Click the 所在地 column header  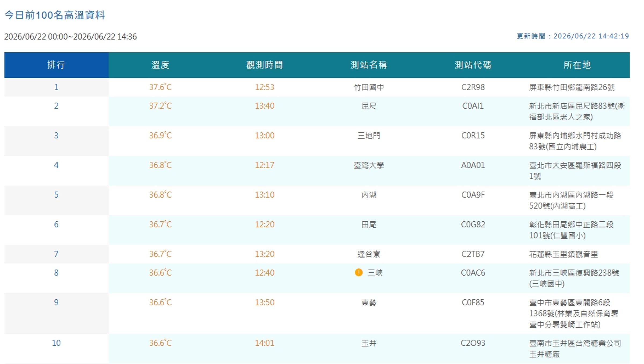click(577, 65)
